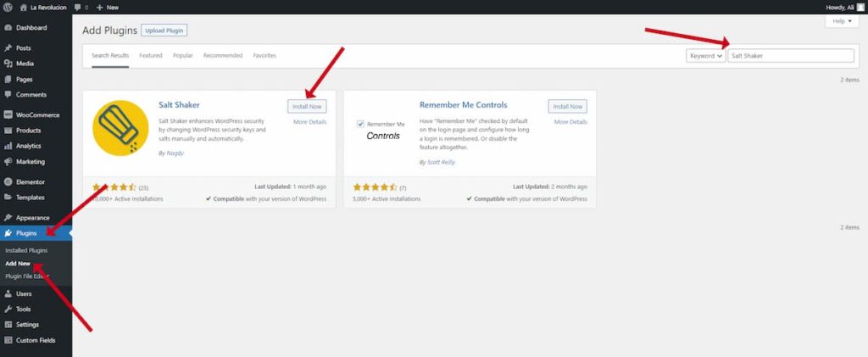Switch to the Popular tab
The image size is (868, 357).
[x=183, y=56]
